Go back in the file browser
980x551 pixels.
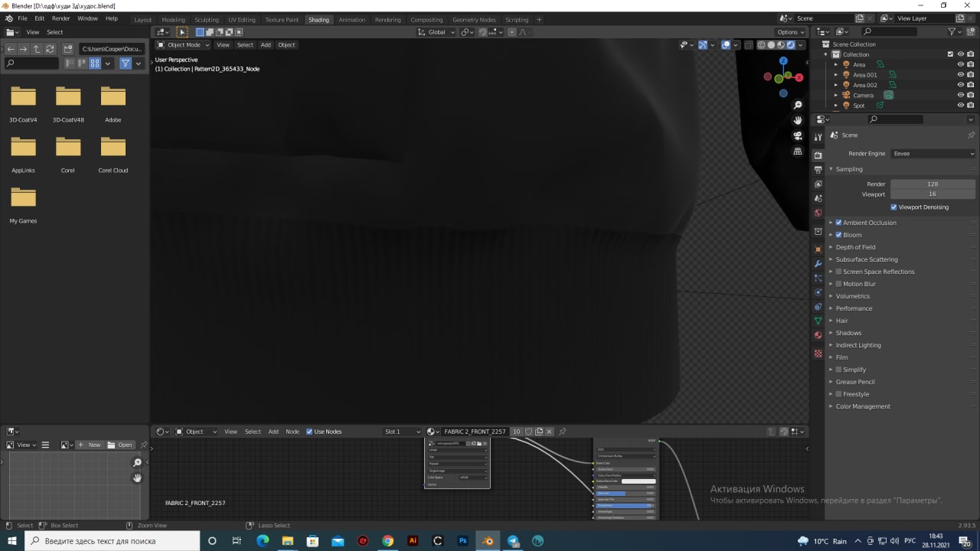(x=11, y=49)
